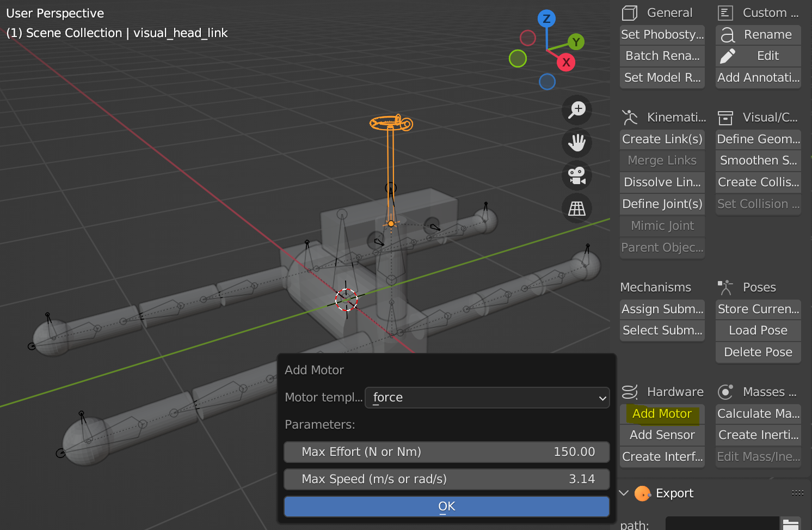Collapse the Export panel section
Screen dimensions: 812x530
tap(624, 493)
